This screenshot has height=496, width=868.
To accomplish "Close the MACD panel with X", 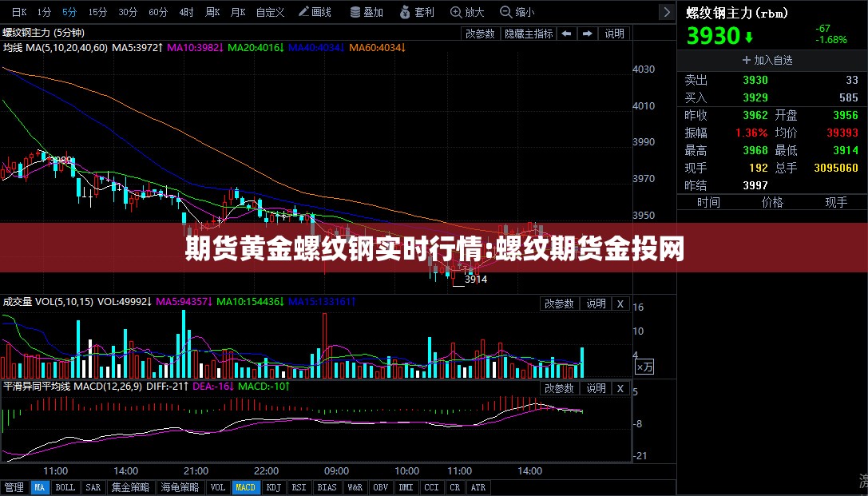I will (620, 388).
